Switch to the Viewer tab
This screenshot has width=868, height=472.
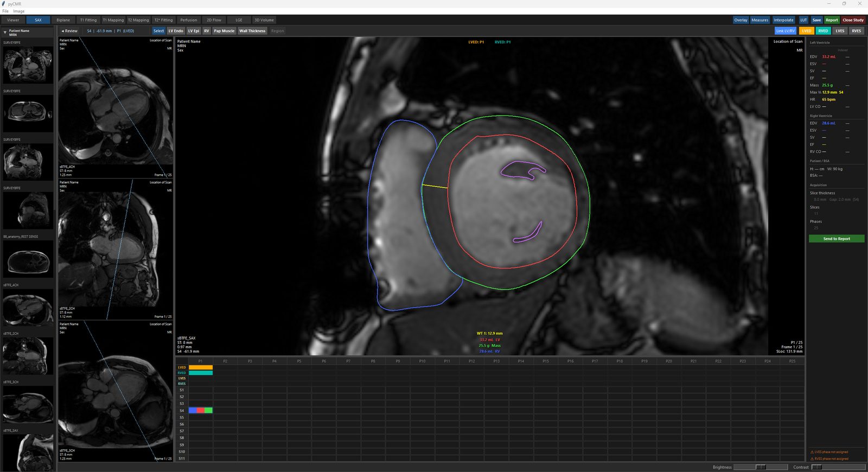(13, 20)
